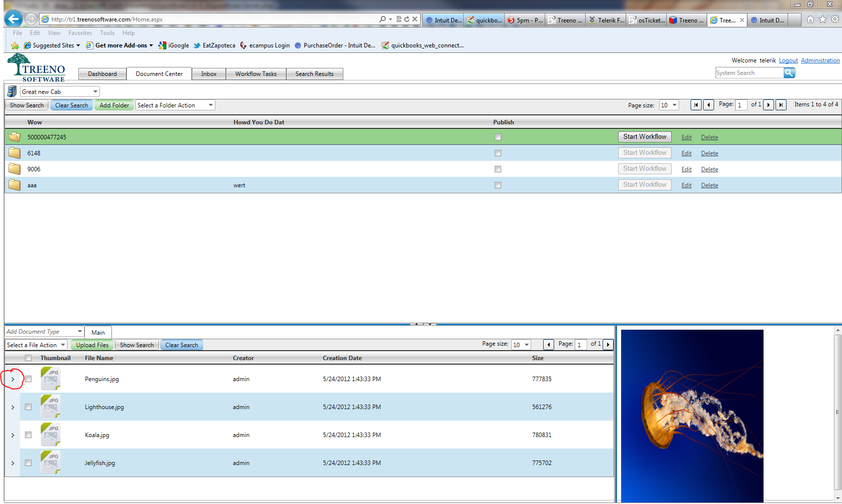Open the Administration link
Image resolution: width=842 pixels, height=504 pixels.
coord(821,60)
